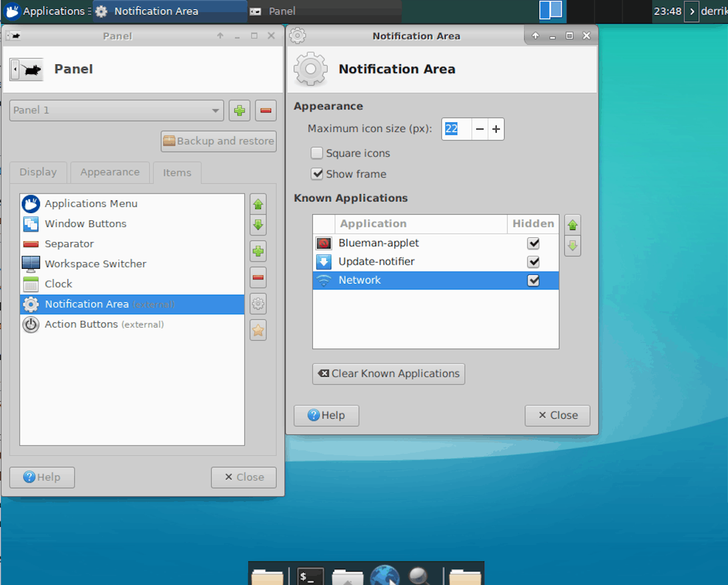Select the Update-notifier row text

377,262
